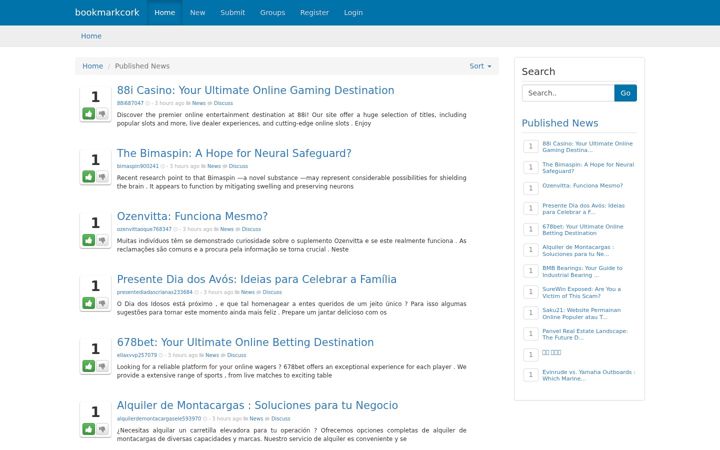Upvote the 88i Casino post
The image size is (720, 450).
[89, 113]
